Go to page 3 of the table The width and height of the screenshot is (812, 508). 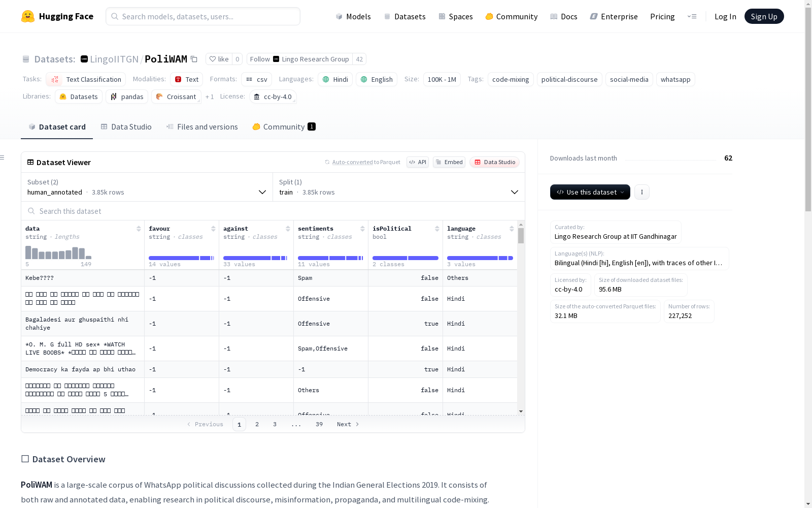coord(275,424)
